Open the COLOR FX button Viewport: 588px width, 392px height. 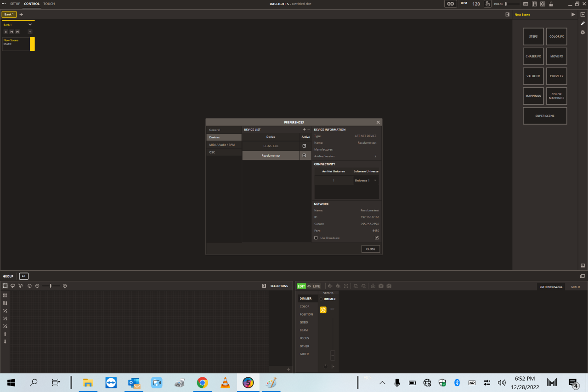click(557, 36)
